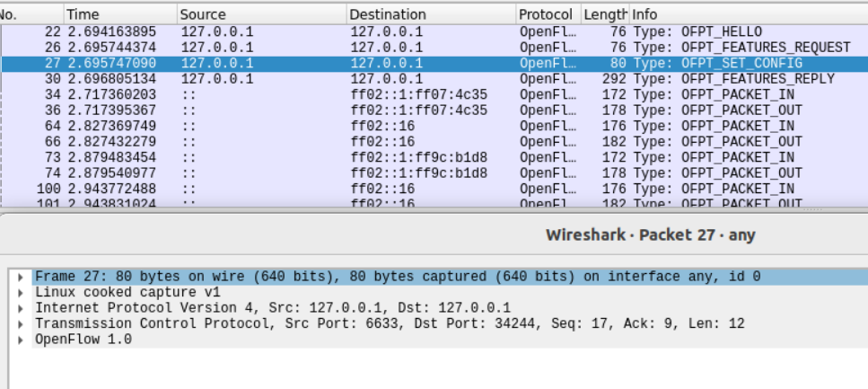The width and height of the screenshot is (868, 389).
Task: Select packet 30 OFPT_FEATURES_REPLY row
Action: [431, 79]
